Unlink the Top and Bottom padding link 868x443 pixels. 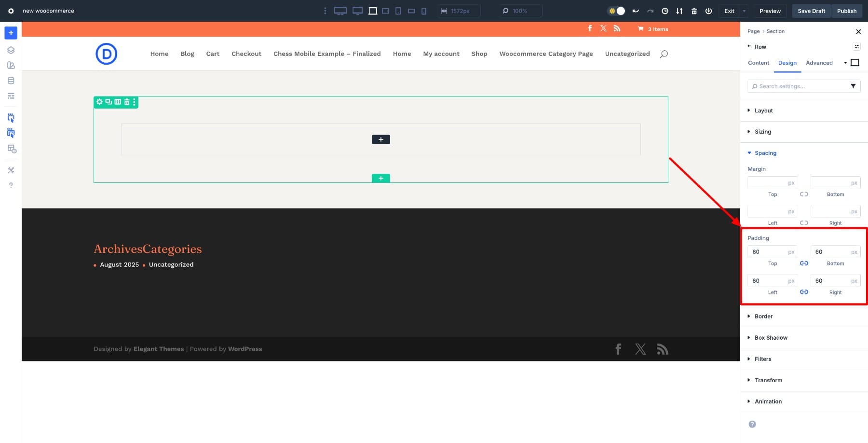tap(804, 263)
